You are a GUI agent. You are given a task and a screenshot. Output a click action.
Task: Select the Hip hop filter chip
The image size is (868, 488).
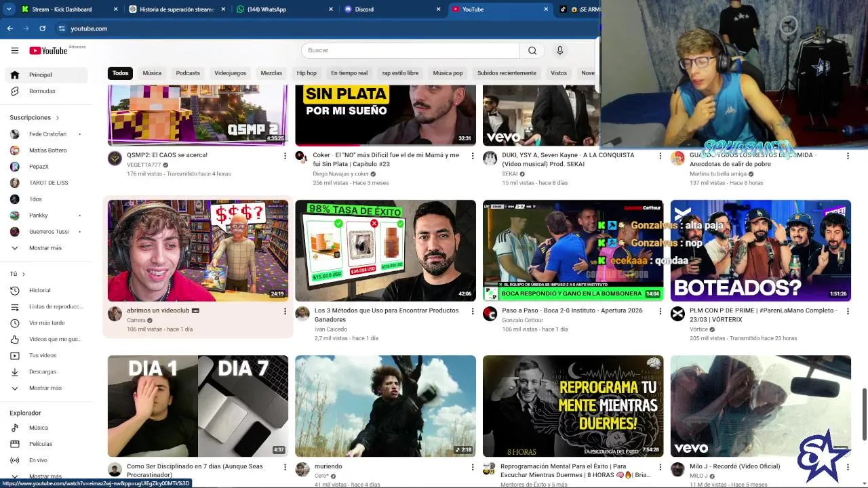coord(307,73)
